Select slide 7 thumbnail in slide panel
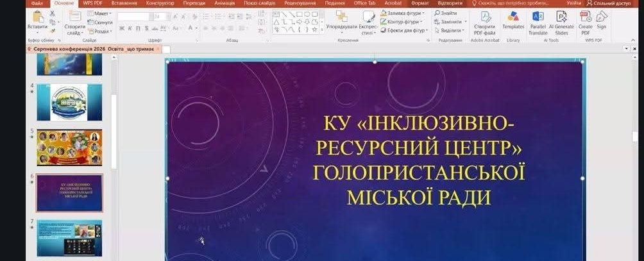 pyautogui.click(x=69, y=238)
